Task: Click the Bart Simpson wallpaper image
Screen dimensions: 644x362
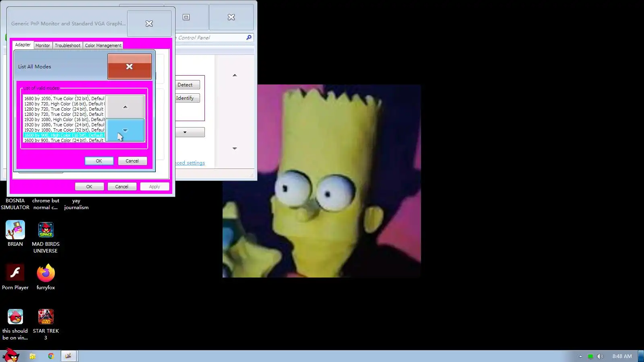Action: pyautogui.click(x=322, y=181)
